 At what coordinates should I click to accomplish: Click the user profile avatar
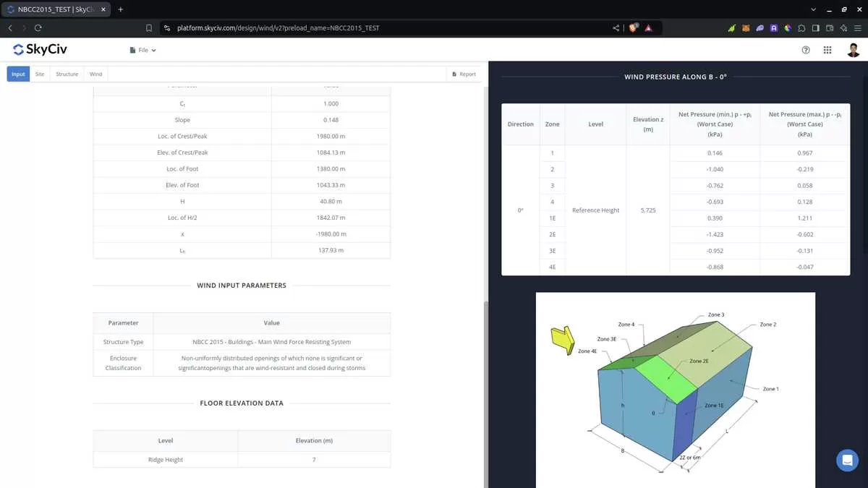854,50
